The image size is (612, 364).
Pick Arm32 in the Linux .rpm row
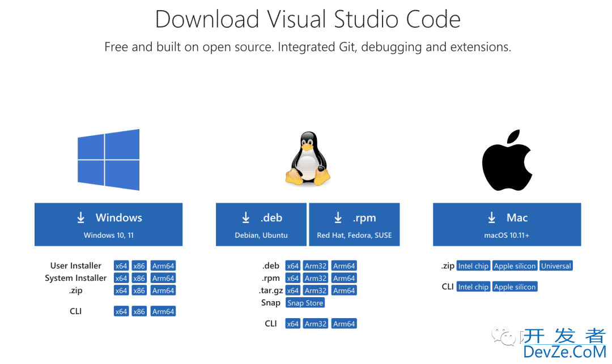click(x=316, y=279)
